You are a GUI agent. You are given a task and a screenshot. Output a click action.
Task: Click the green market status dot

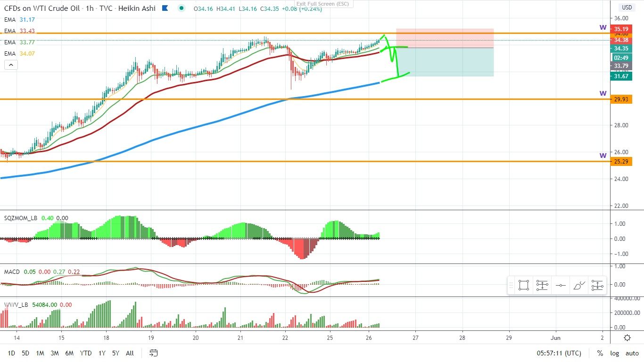[182, 8]
